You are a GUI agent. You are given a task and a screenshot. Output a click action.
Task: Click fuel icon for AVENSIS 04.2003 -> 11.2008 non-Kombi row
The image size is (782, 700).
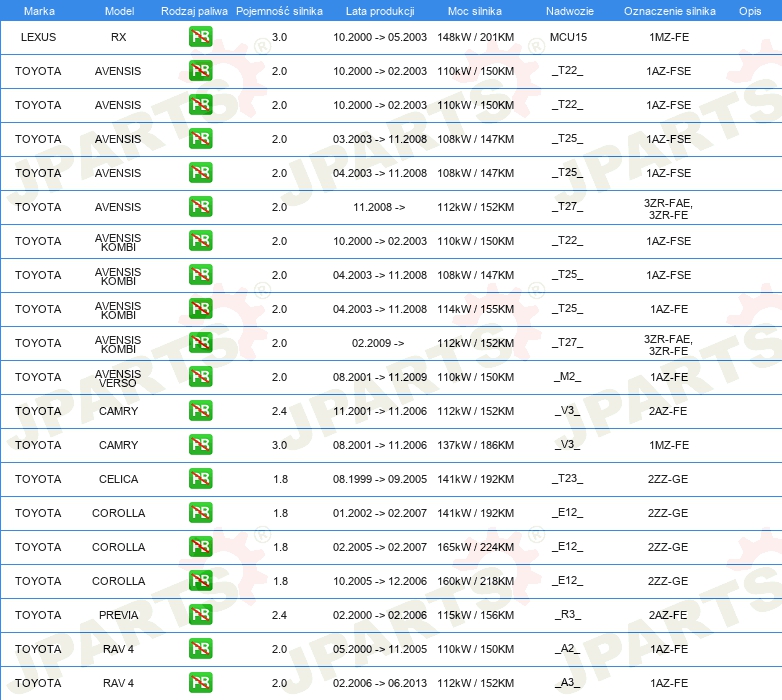point(200,173)
